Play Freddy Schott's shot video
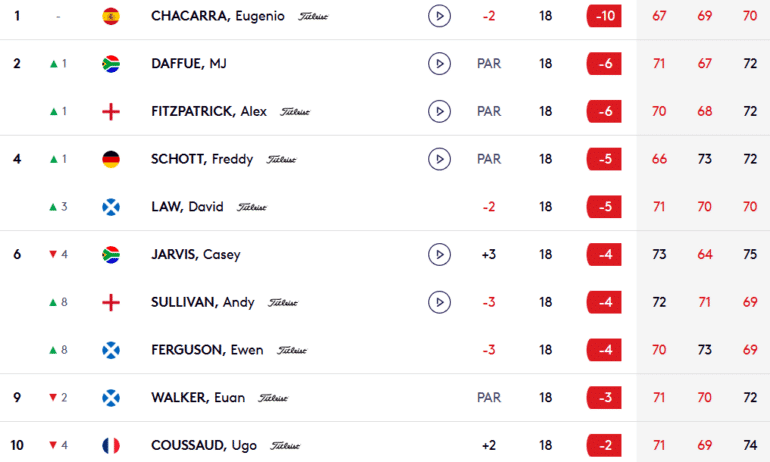 438,159
